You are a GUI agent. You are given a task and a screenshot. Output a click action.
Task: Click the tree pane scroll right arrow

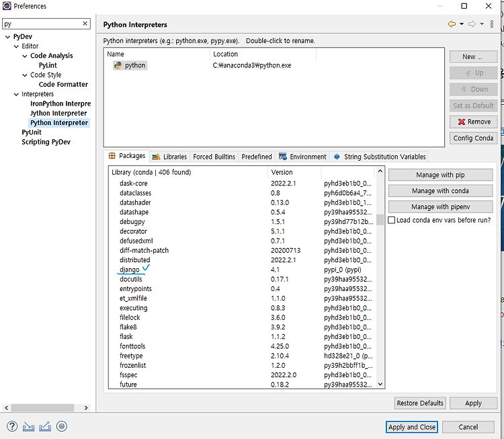[86, 408]
